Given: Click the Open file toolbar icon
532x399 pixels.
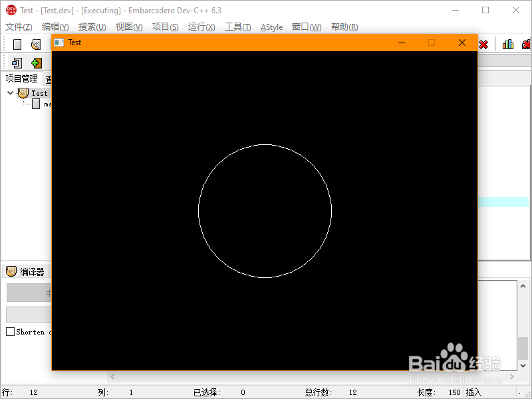Looking at the screenshot, I should (35, 44).
